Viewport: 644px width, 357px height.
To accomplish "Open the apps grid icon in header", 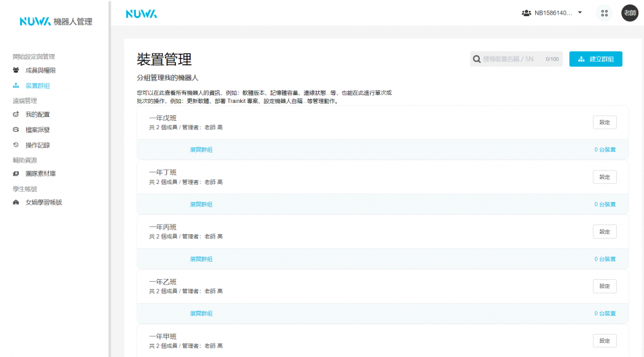I will coord(604,13).
